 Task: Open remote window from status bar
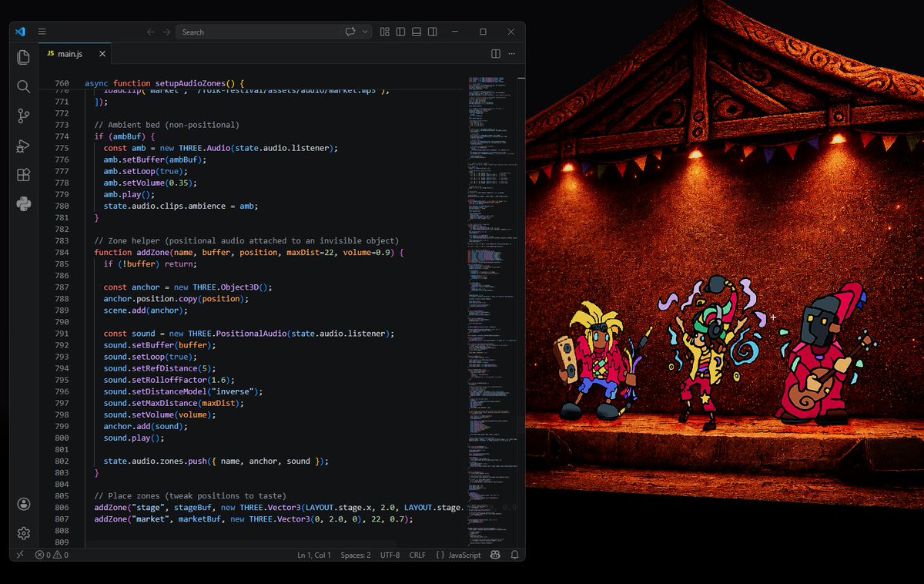20,555
